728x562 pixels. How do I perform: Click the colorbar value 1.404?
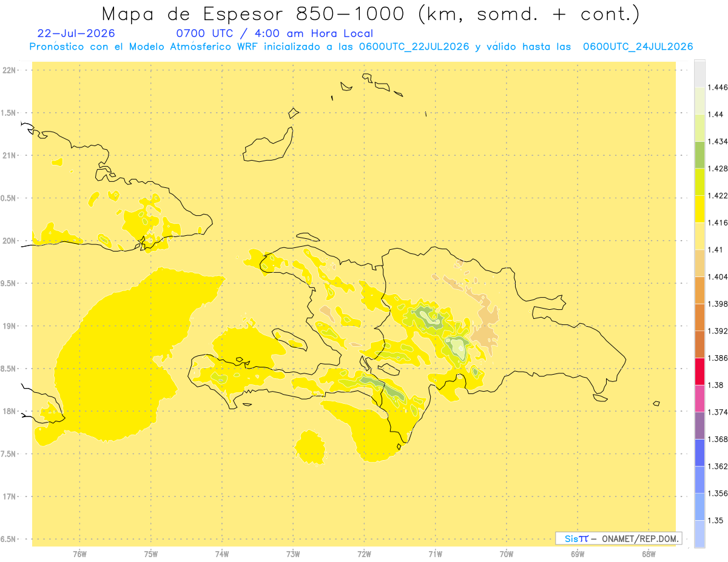click(x=718, y=276)
